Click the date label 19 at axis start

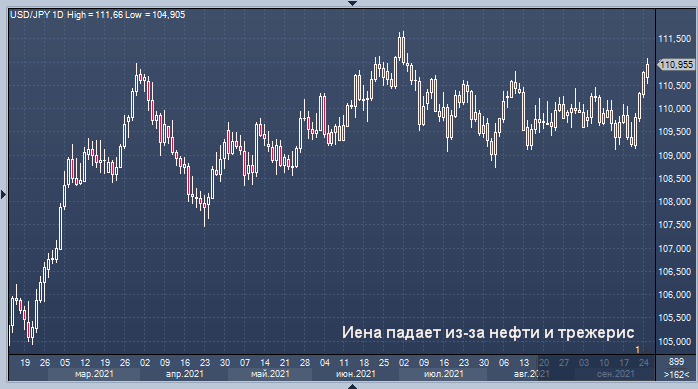coord(25,363)
